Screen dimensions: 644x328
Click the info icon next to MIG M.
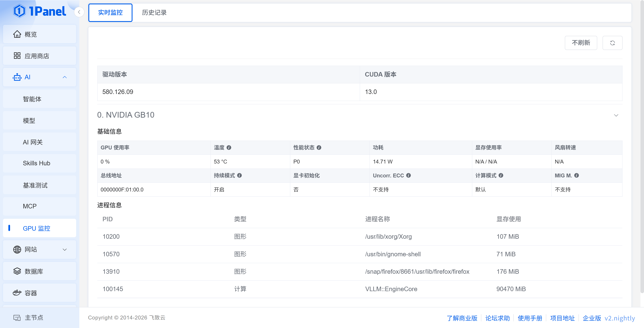point(577,176)
